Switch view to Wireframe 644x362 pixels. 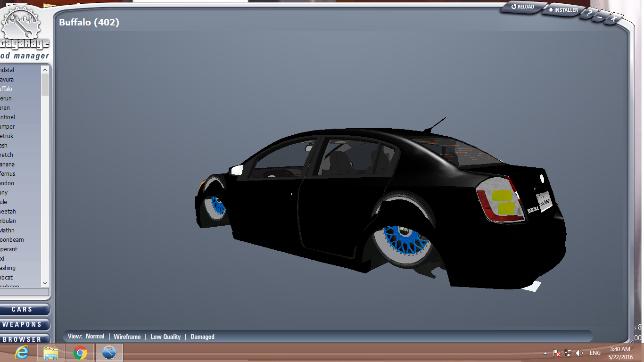coord(127,337)
